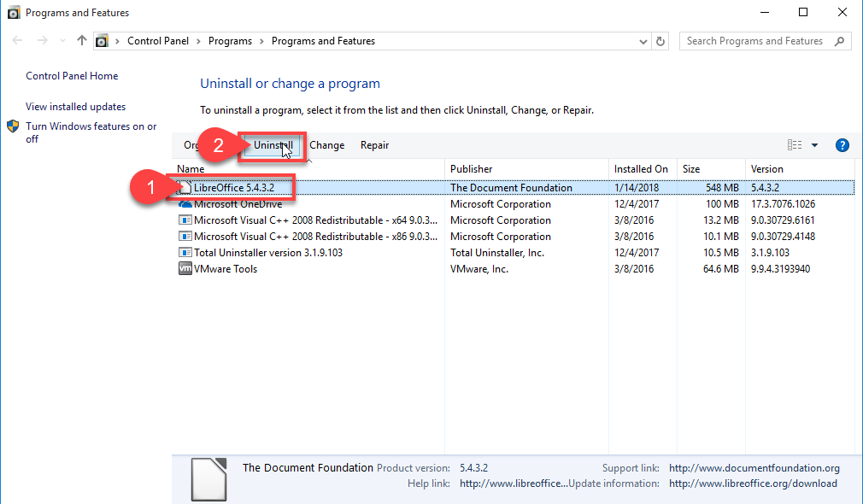The image size is (863, 504).
Task: Click The Document Foundation publisher cell
Action: click(511, 188)
